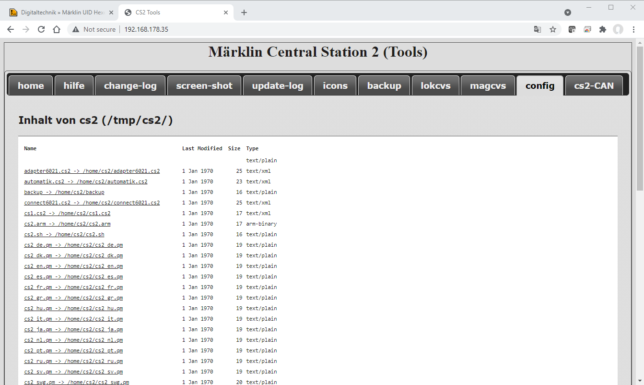This screenshot has width=644, height=385.
Task: Switch to the change-log tab
Action: 130,85
